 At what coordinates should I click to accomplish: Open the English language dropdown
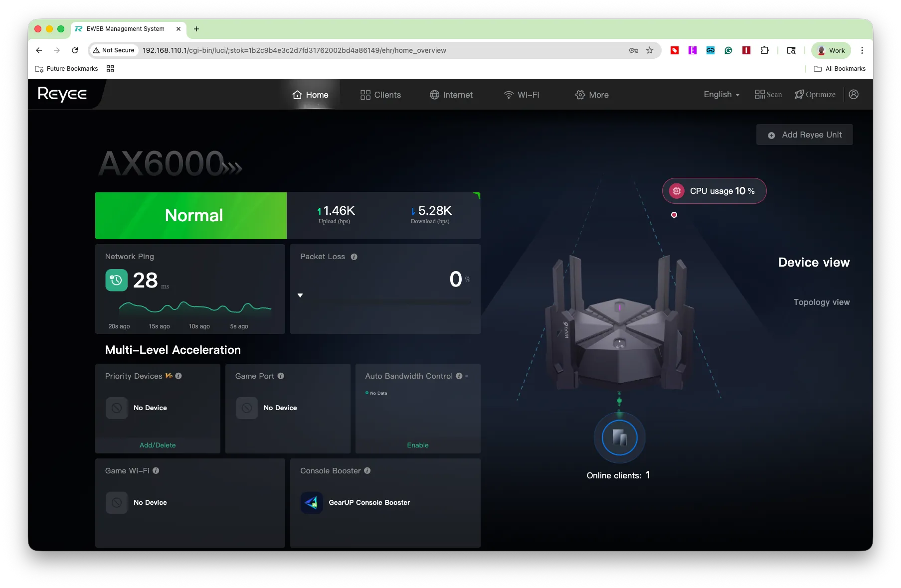click(x=721, y=94)
